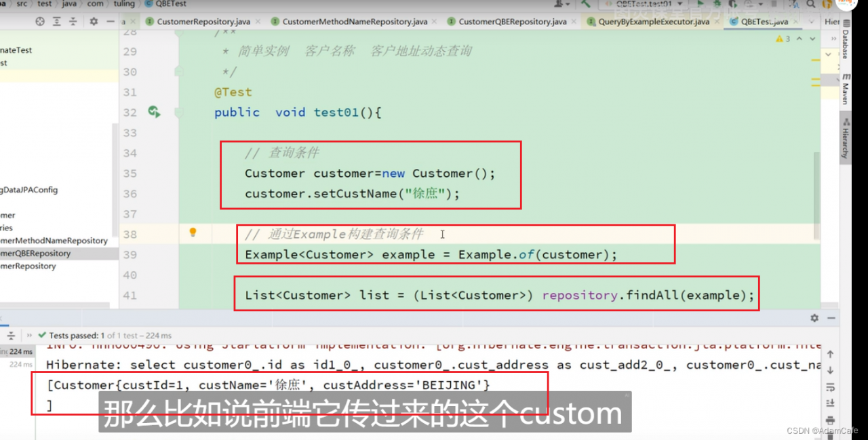The height and width of the screenshot is (440, 868).
Task: Close the CustomerMethodNameRepository.java tab
Action: coord(435,22)
